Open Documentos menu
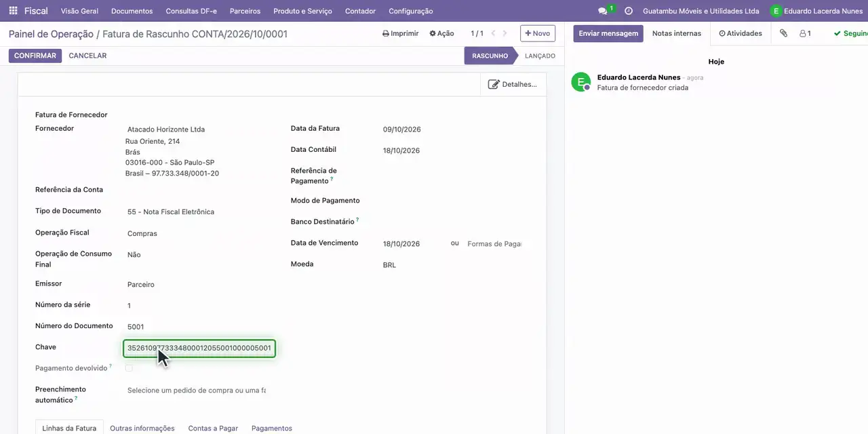The height and width of the screenshot is (434, 868). (x=132, y=11)
